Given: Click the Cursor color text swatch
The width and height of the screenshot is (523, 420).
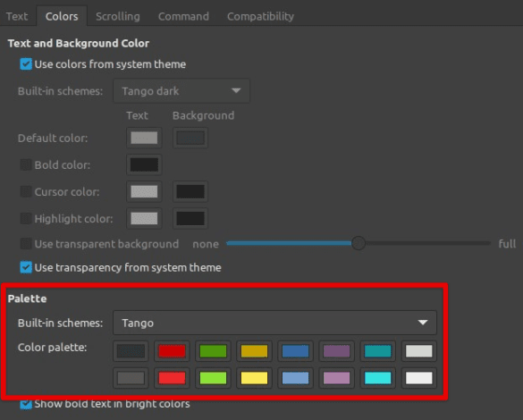Looking at the screenshot, I should click(144, 191).
